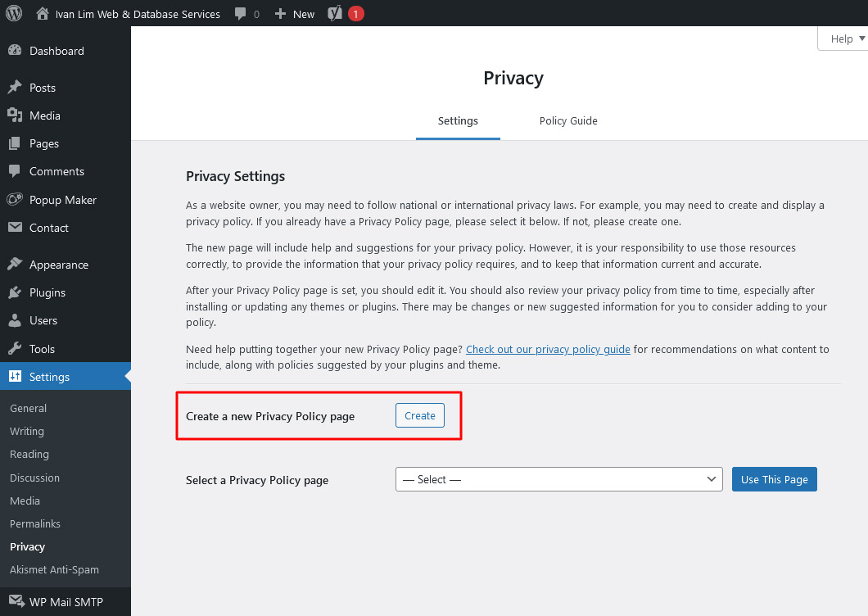Click the WordPress logo icon
The height and width of the screenshot is (616, 868).
pyautogui.click(x=14, y=13)
